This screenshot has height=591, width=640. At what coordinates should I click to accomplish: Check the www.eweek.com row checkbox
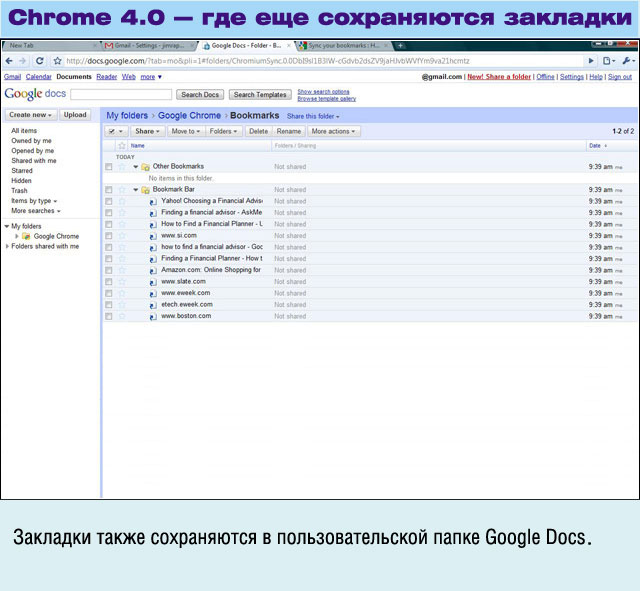pyautogui.click(x=109, y=293)
